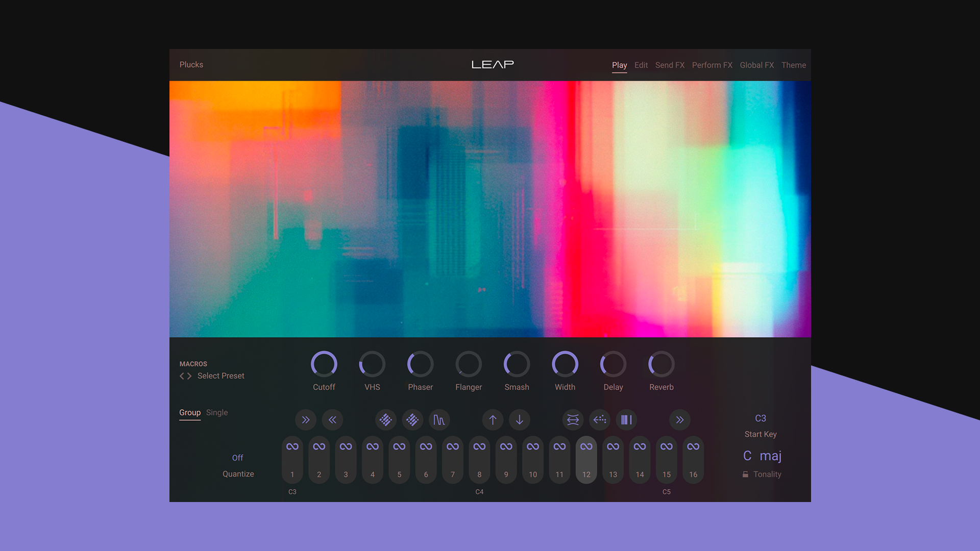Open the Select Preset chooser

(x=220, y=375)
